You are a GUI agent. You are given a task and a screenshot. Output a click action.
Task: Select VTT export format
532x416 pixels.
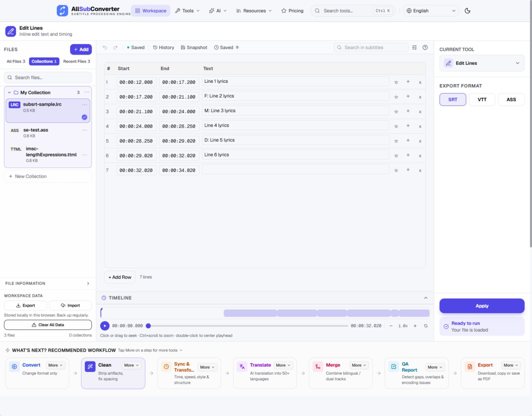tap(482, 99)
